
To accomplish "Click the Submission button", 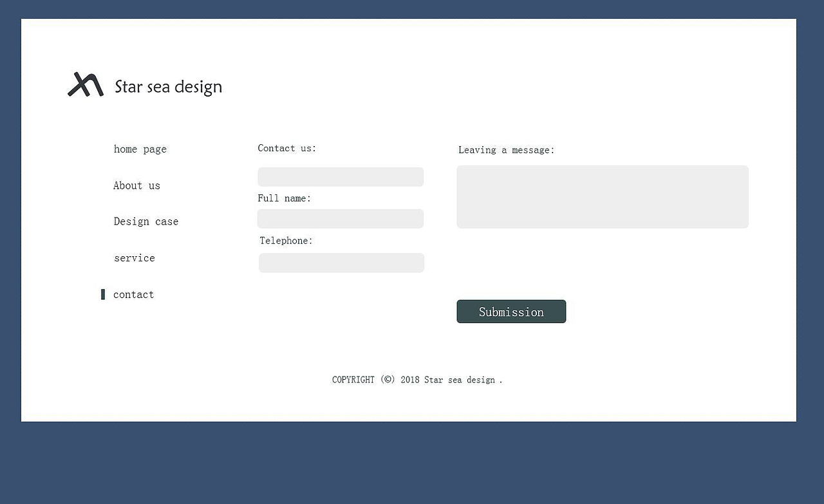I will pos(511,312).
